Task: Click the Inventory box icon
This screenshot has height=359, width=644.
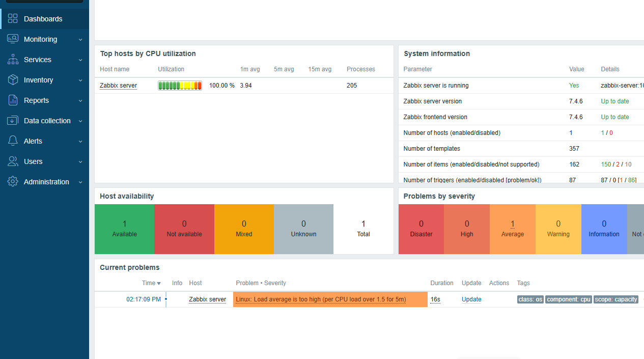Action: tap(13, 80)
